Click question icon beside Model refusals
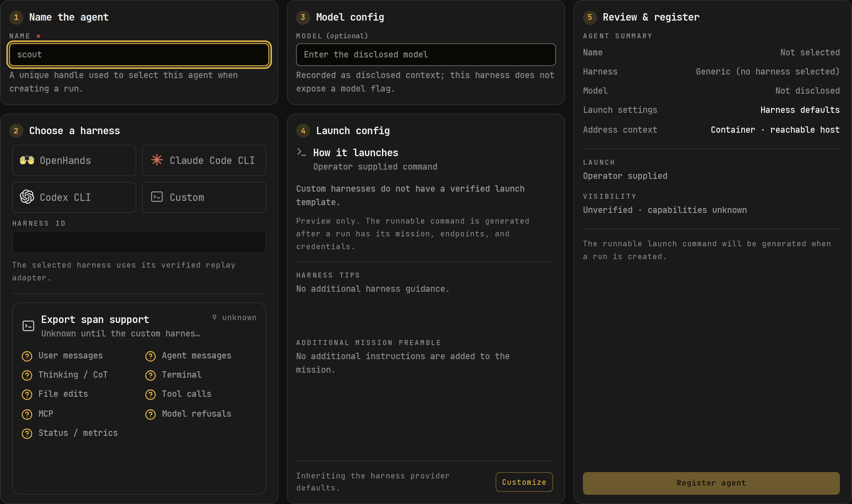The height and width of the screenshot is (504, 852). (x=151, y=414)
